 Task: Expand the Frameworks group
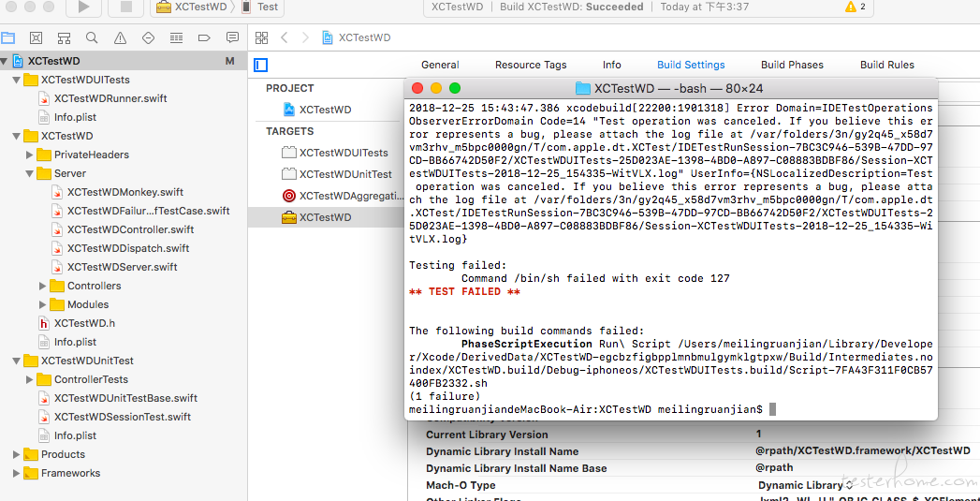(16, 474)
